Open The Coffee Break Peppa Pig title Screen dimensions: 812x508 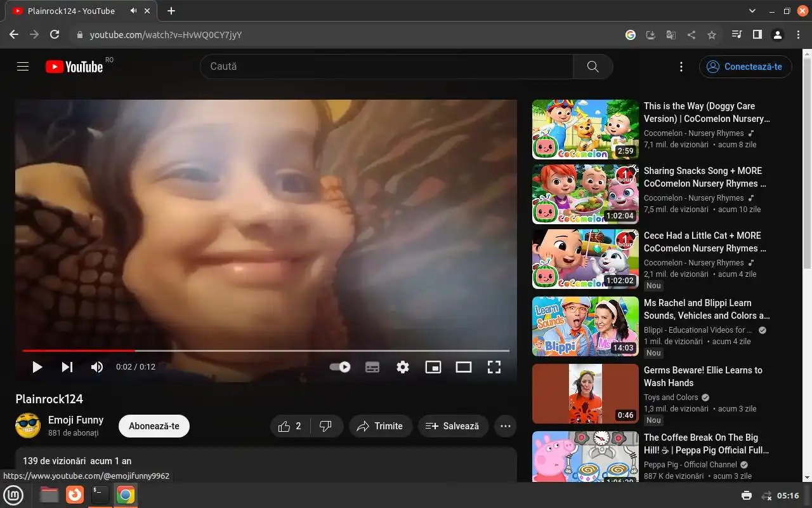707,444
